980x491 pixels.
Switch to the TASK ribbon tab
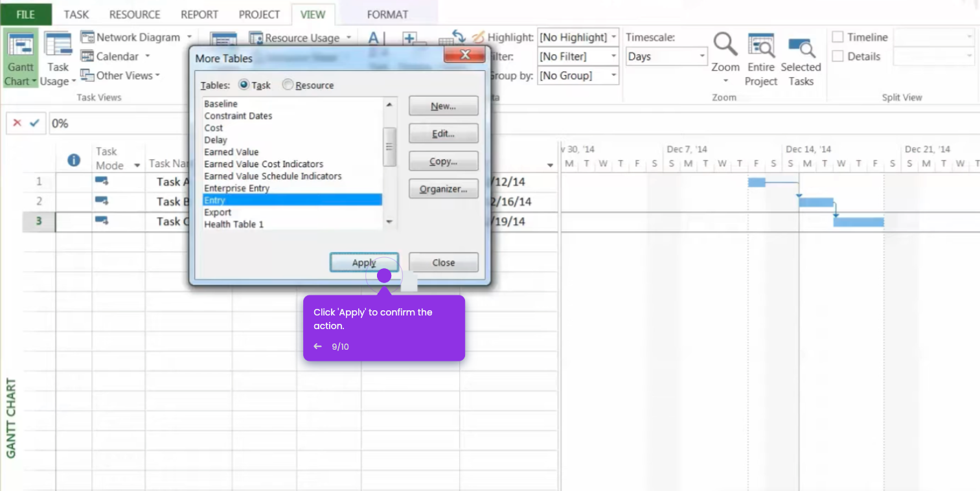76,14
